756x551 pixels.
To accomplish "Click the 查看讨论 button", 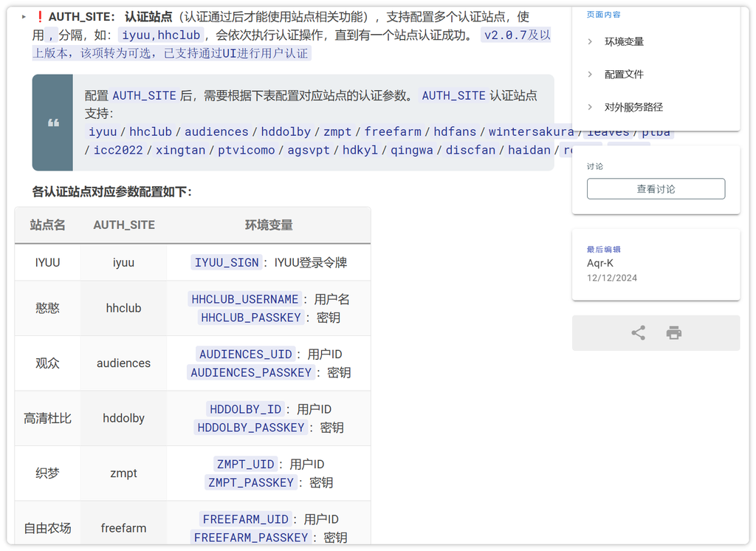I will coord(656,189).
